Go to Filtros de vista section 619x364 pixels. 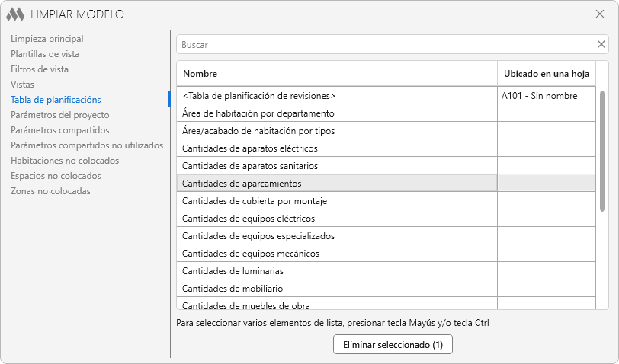[x=40, y=69]
